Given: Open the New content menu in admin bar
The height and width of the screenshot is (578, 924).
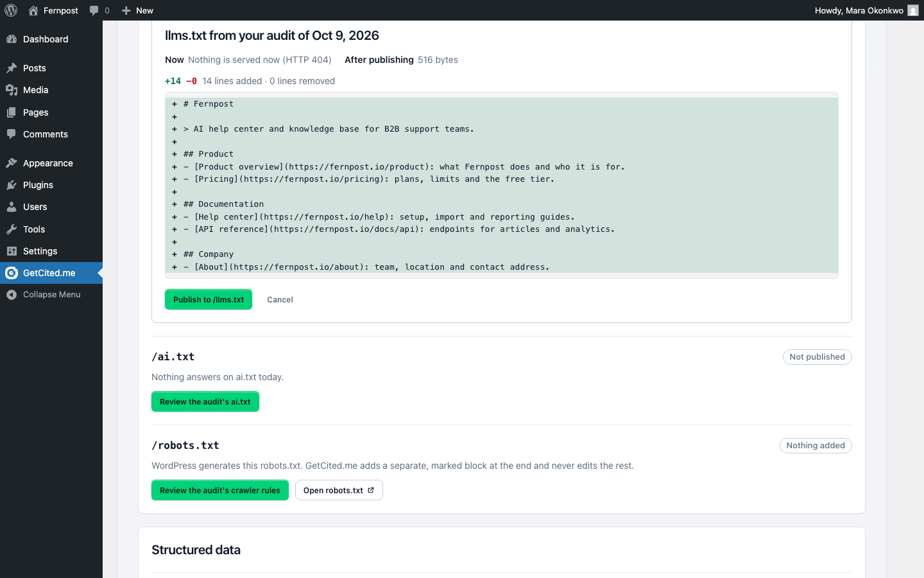Looking at the screenshot, I should [x=137, y=10].
